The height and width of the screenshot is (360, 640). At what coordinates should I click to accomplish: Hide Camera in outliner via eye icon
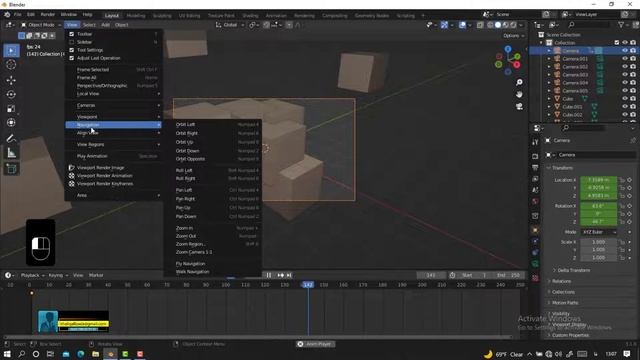pyautogui.click(x=624, y=51)
